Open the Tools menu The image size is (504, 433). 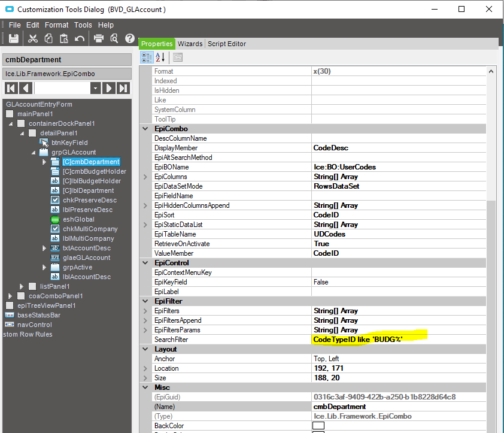point(83,25)
